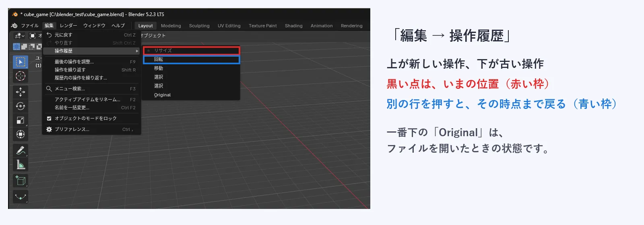Image resolution: width=644 pixels, height=225 pixels.
Task: Select 選択 entry directly below 移動
Action: [192, 77]
